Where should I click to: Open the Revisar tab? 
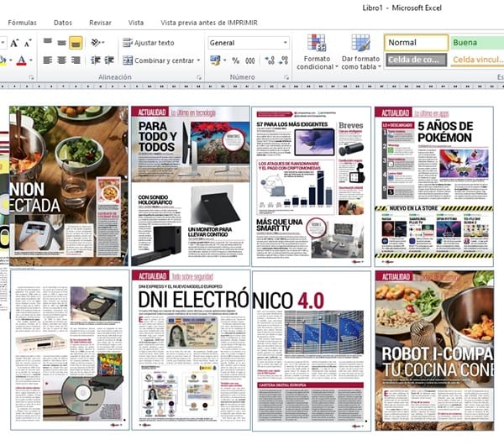[100, 23]
